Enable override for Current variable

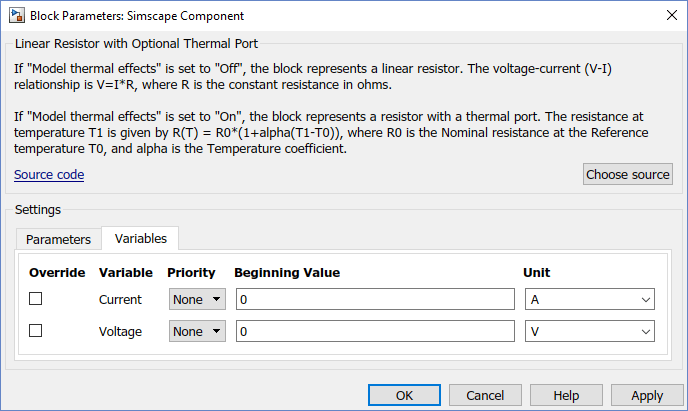coord(36,299)
